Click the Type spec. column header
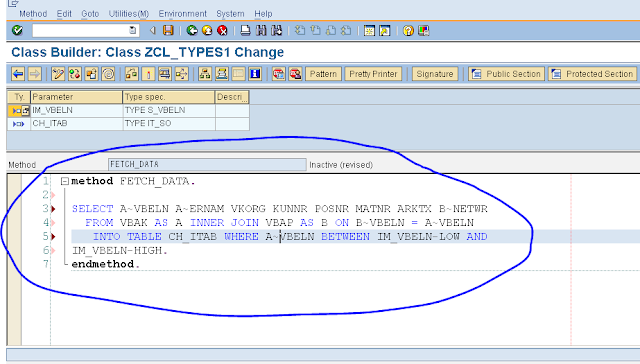 [x=169, y=97]
